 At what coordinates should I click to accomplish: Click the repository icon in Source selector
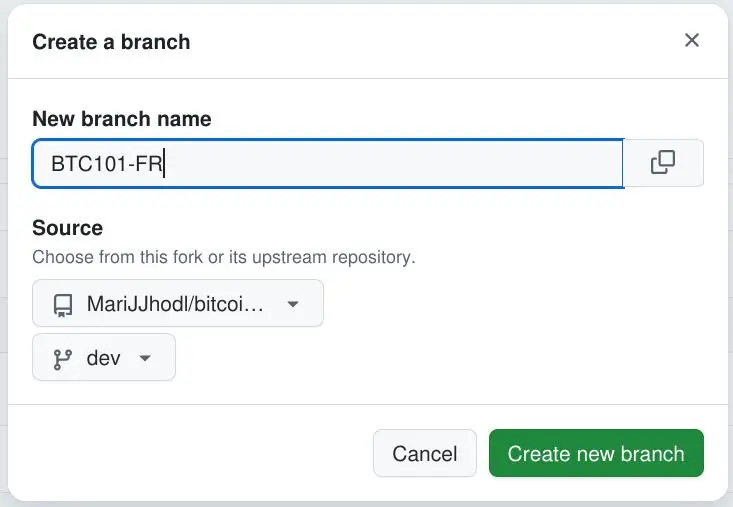click(x=62, y=304)
